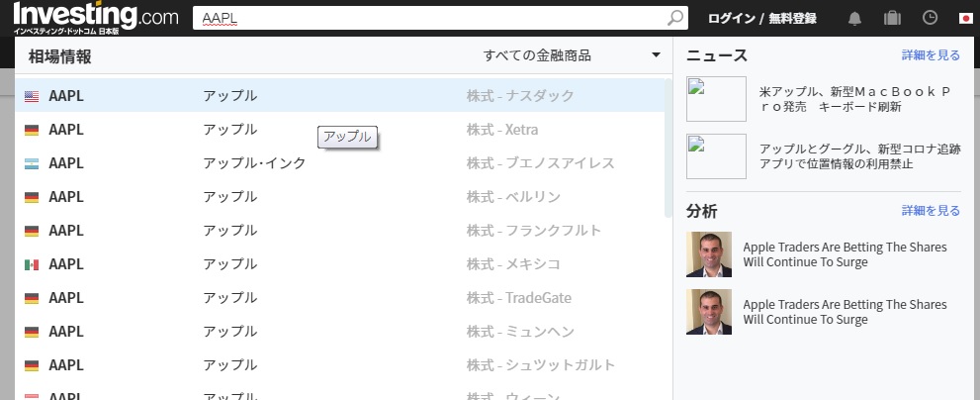
Task: Click thumbnail of the MacBook Pro news
Action: pyautogui.click(x=716, y=99)
